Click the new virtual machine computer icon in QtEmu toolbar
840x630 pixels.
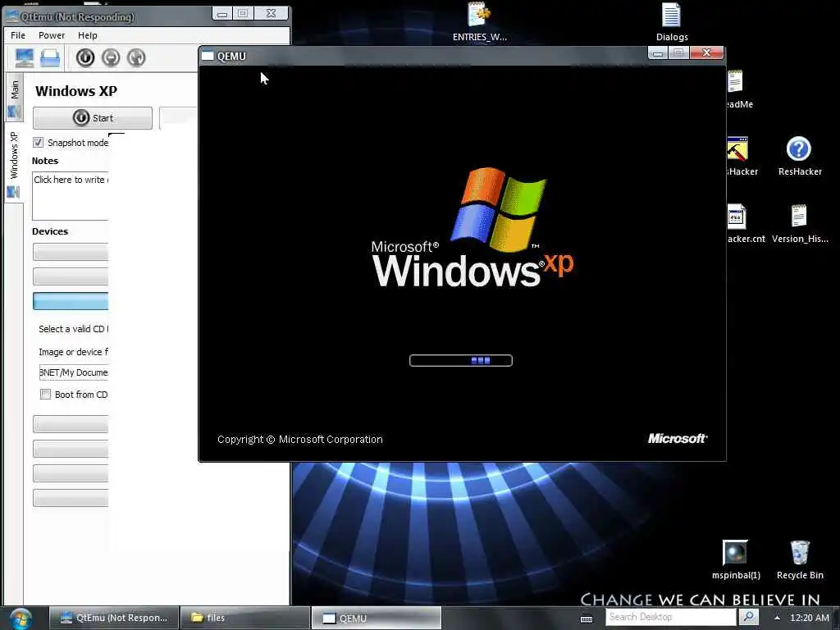24,57
